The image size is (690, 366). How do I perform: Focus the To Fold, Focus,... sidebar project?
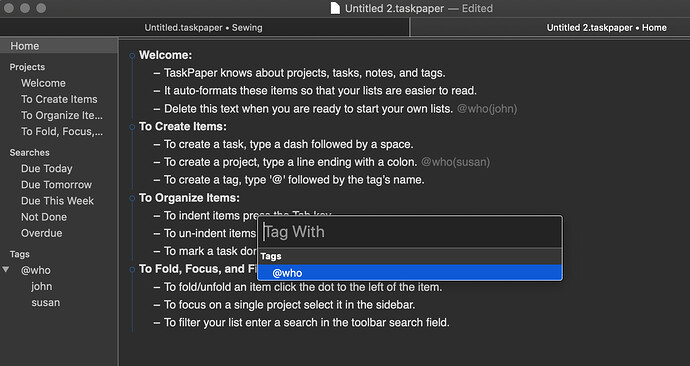click(x=62, y=132)
